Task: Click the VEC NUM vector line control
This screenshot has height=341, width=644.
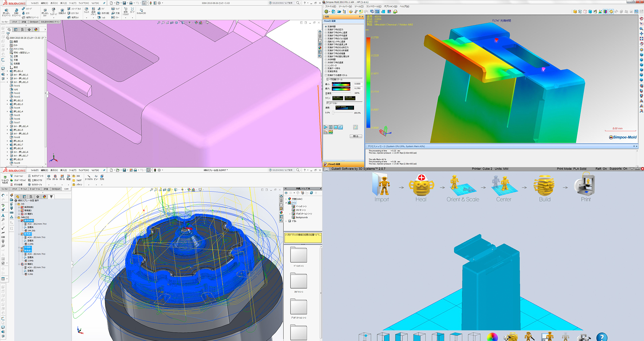Action: (x=337, y=98)
